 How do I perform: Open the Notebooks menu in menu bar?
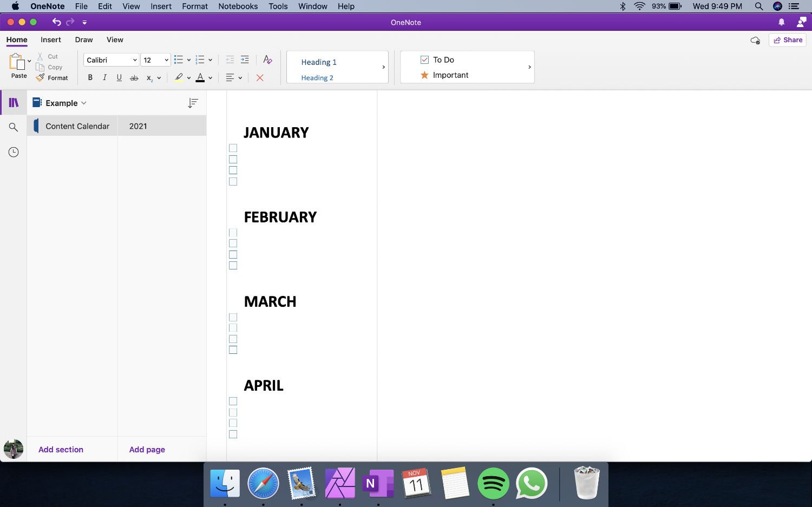click(x=238, y=6)
